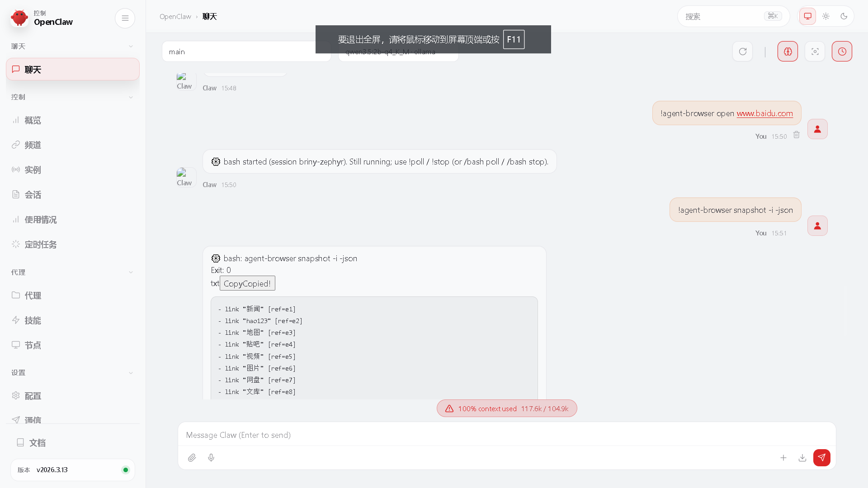Click the plus new session icon

783,458
